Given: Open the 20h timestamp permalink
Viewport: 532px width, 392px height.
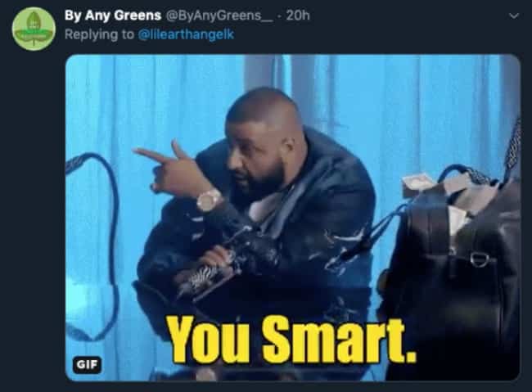Looking at the screenshot, I should tap(298, 16).
